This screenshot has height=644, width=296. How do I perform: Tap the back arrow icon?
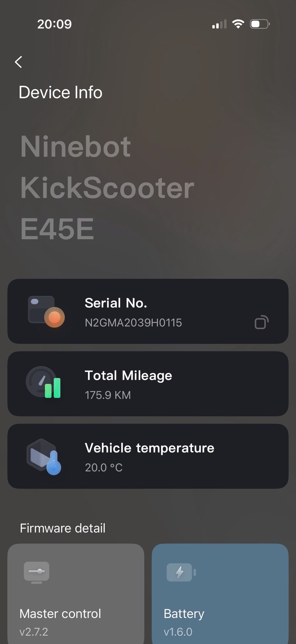pyautogui.click(x=18, y=62)
